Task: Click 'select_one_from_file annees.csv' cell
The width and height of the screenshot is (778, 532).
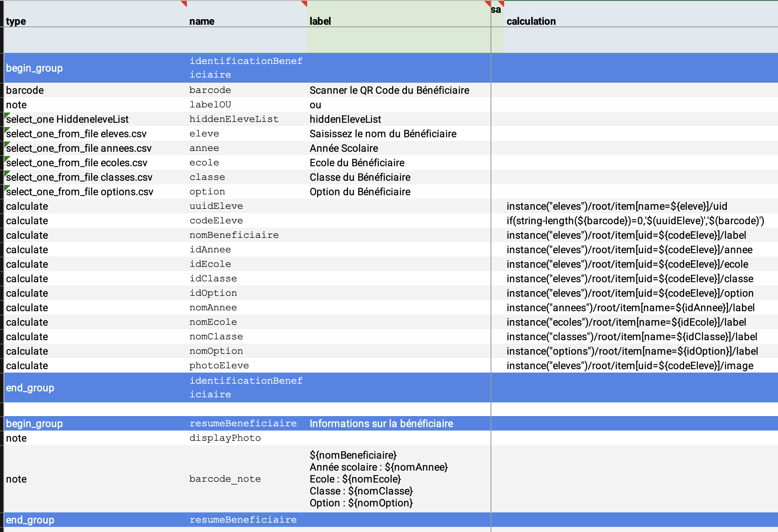Action: 96,148
